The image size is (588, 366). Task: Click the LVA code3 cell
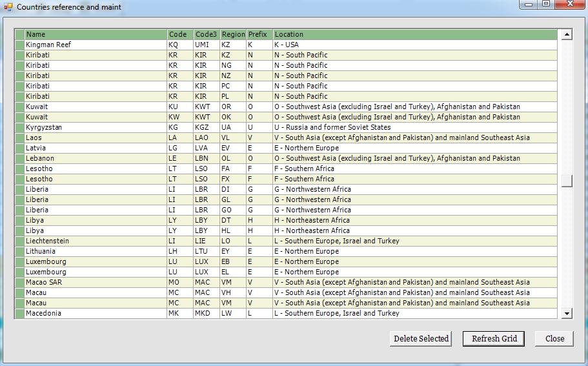(207, 148)
